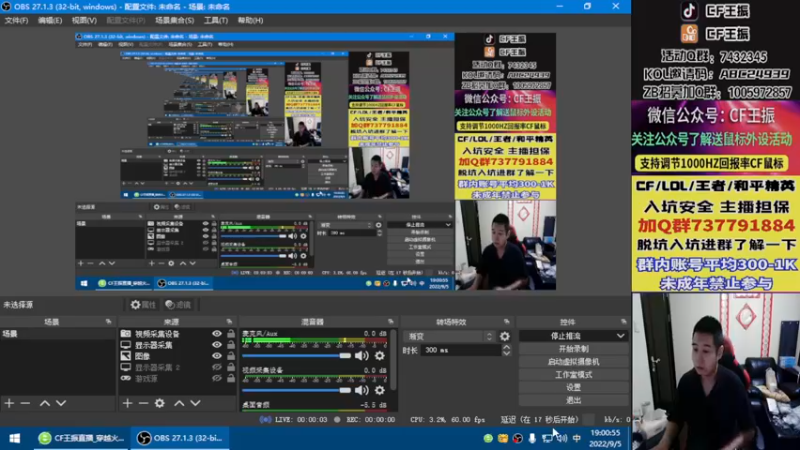
Task: Mute 麦克风/Aux with its speaker icon
Action: pos(362,356)
